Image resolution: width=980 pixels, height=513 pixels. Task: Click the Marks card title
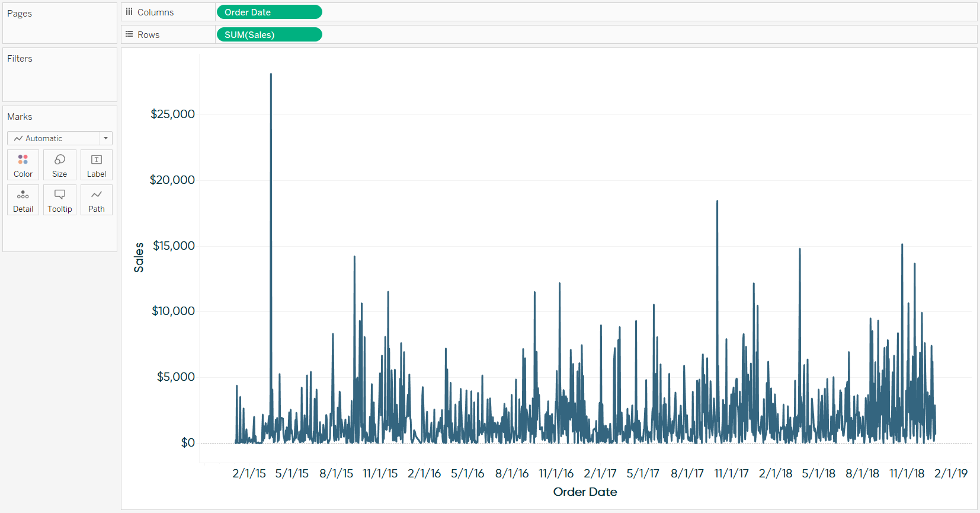(20, 117)
